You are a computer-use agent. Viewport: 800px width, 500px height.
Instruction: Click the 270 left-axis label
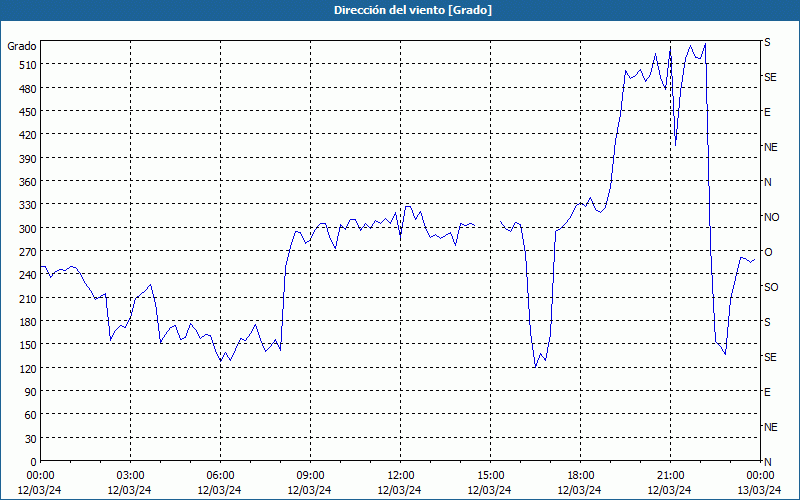(x=28, y=252)
